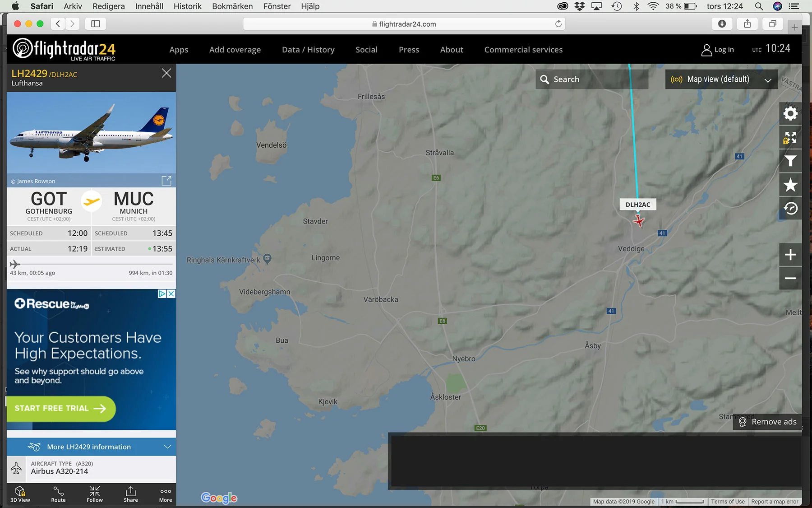Open the flight filter funnel icon
The image size is (812, 508).
click(790, 161)
